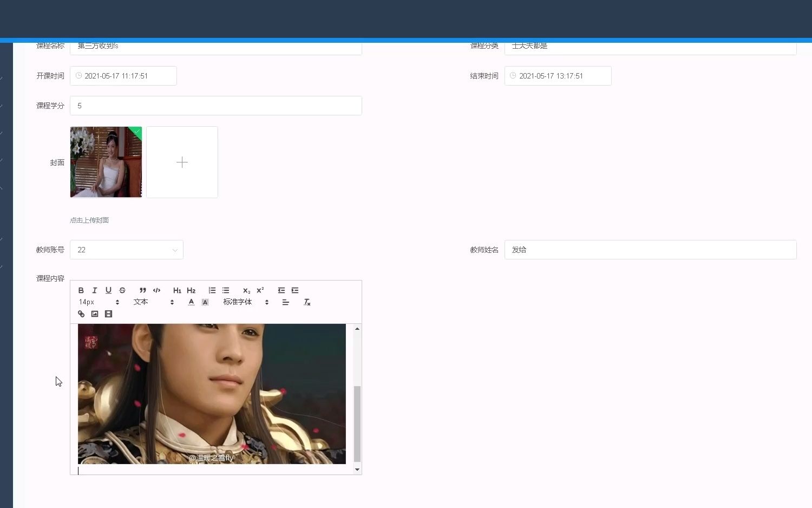
Task: Open the text background color picker
Action: click(205, 302)
